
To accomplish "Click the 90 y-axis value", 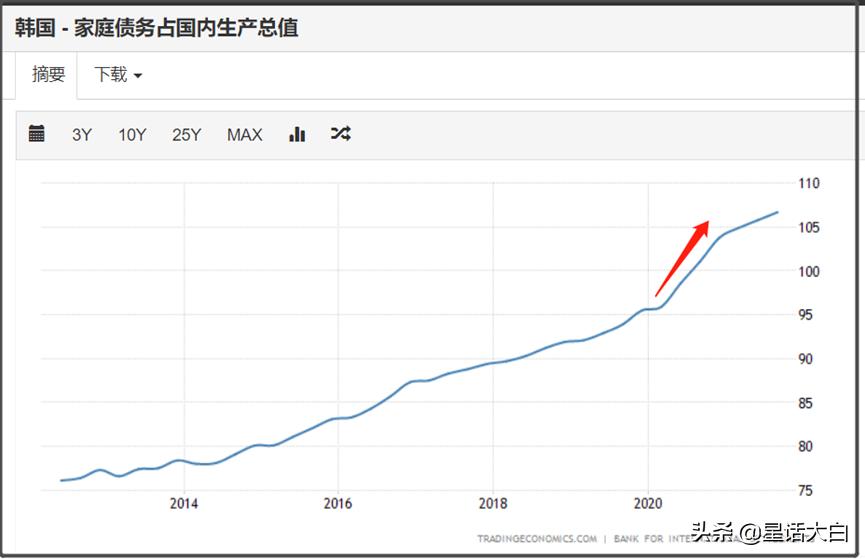I will click(x=805, y=359).
